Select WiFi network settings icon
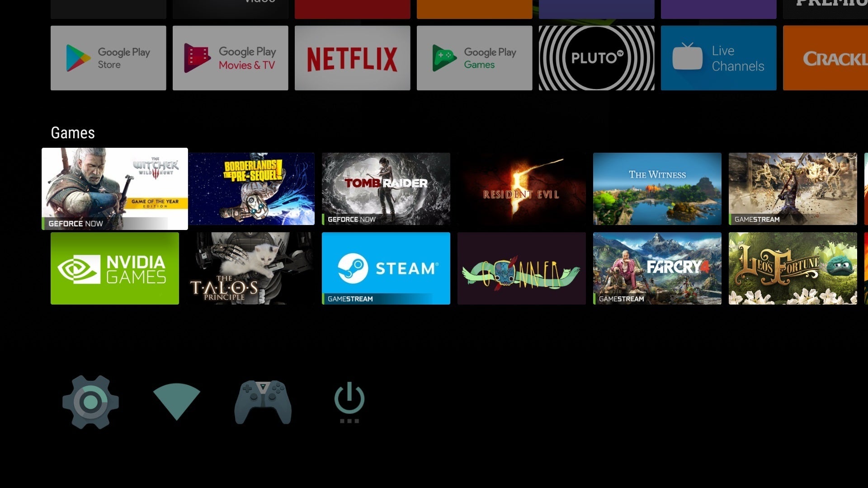The height and width of the screenshot is (488, 868). click(176, 400)
